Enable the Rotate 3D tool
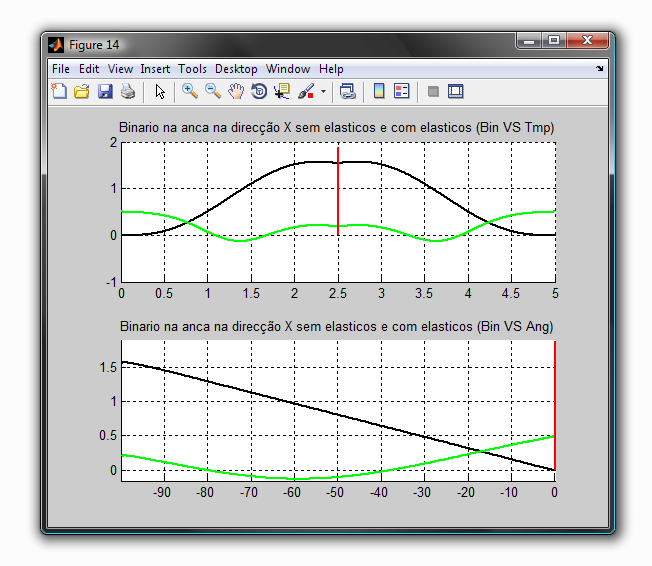The image size is (652, 566). pos(259,92)
